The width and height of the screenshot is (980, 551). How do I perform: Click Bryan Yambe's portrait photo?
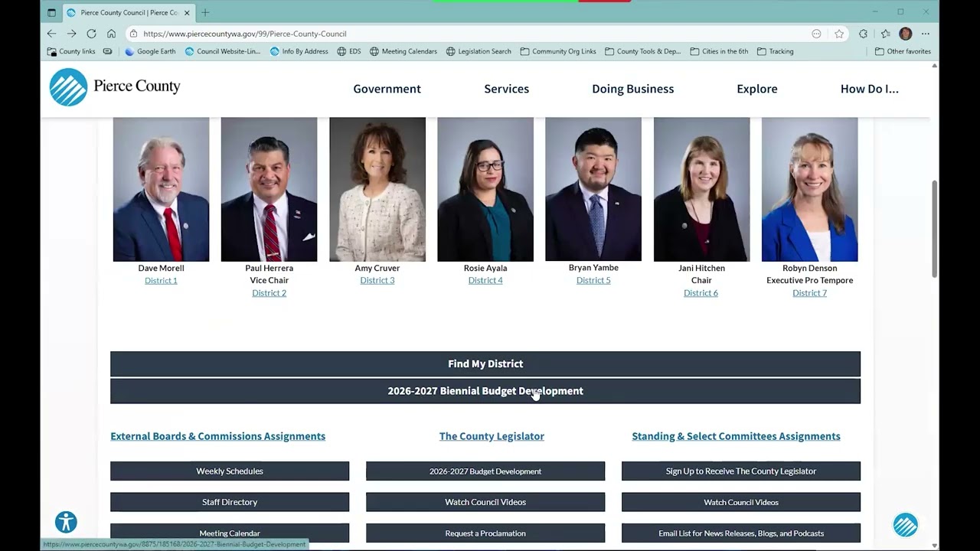pos(593,189)
